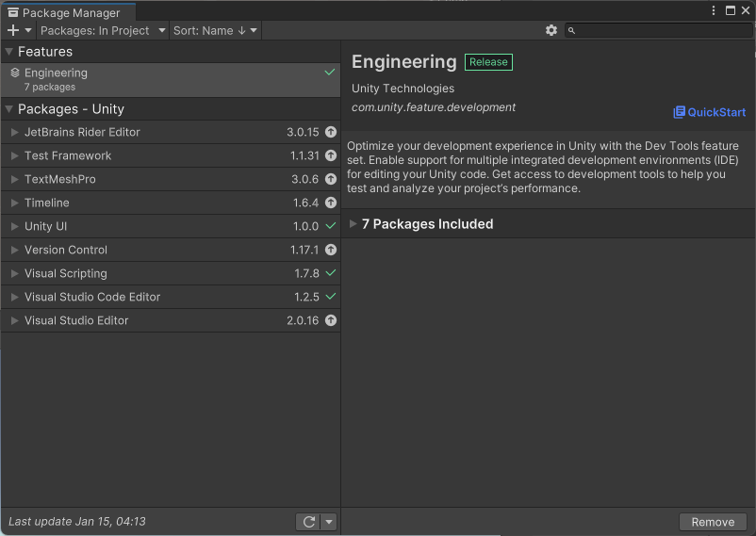Click Unity UI installed checkmark icon
This screenshot has width=756, height=536.
tap(331, 225)
